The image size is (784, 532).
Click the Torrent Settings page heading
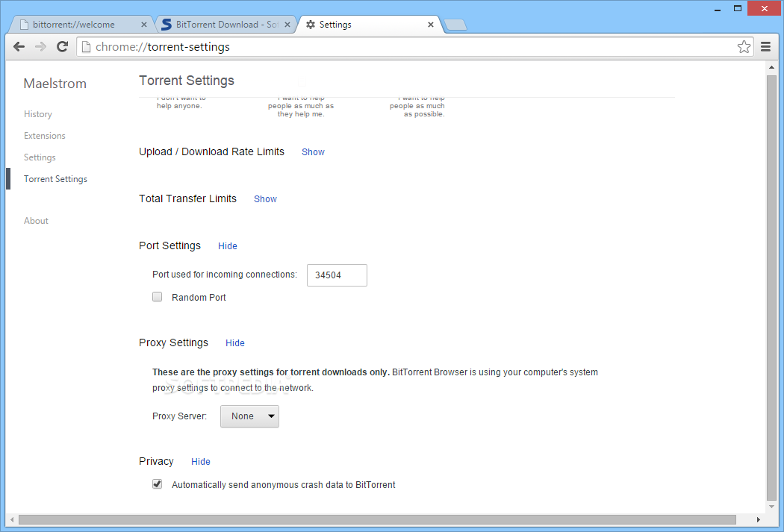pyautogui.click(x=187, y=81)
